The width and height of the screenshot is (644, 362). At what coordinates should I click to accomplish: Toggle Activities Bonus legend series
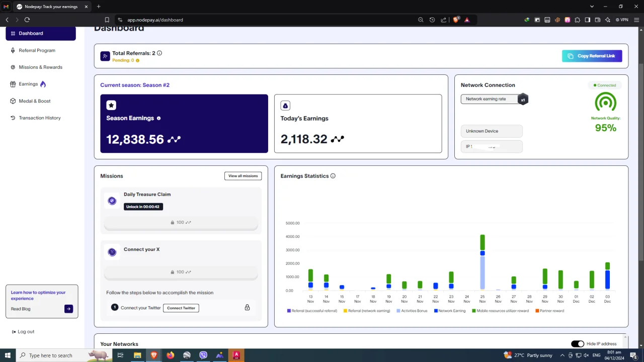pos(411,311)
